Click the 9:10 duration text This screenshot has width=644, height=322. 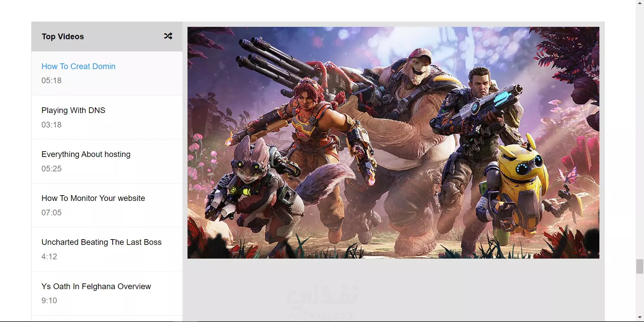point(49,301)
